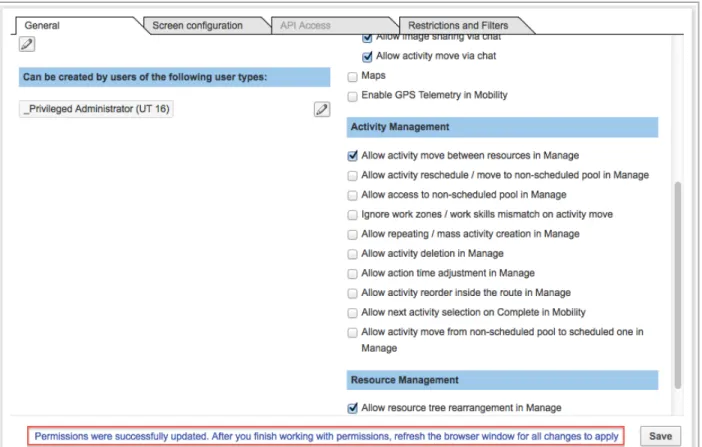Click the pencil edit icon under General tab
Screen dimensions: 702x447
coord(27,44)
